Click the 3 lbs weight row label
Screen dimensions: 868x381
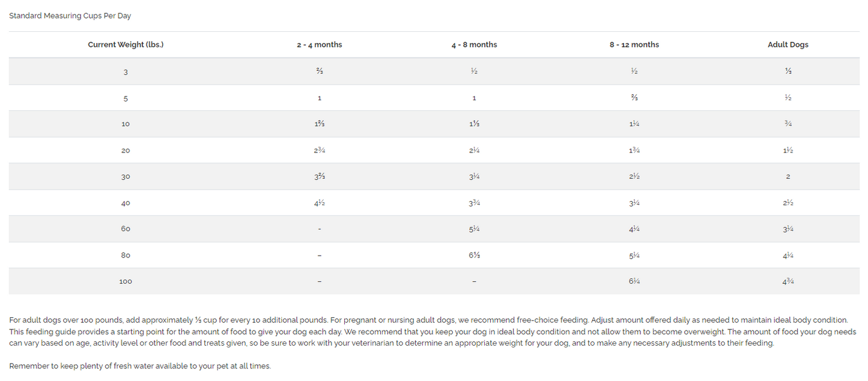click(x=126, y=72)
